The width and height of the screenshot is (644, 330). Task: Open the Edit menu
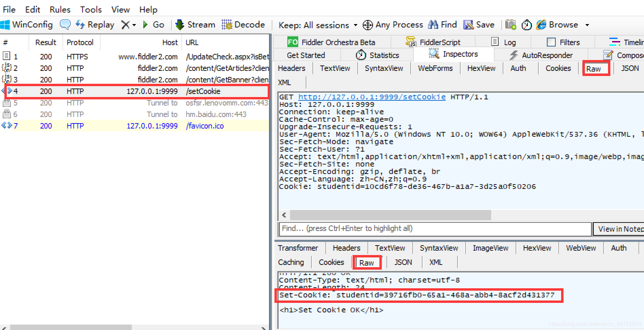(33, 9)
